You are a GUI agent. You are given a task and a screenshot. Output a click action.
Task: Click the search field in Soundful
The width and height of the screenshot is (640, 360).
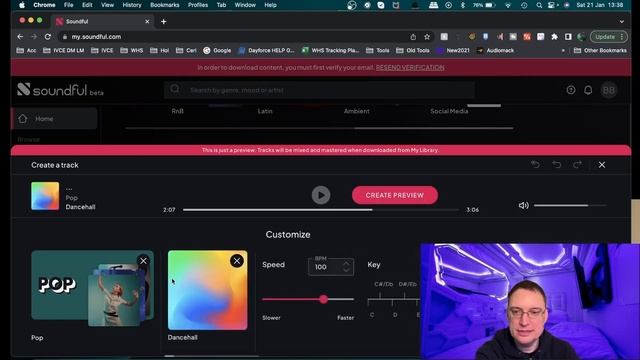click(319, 90)
